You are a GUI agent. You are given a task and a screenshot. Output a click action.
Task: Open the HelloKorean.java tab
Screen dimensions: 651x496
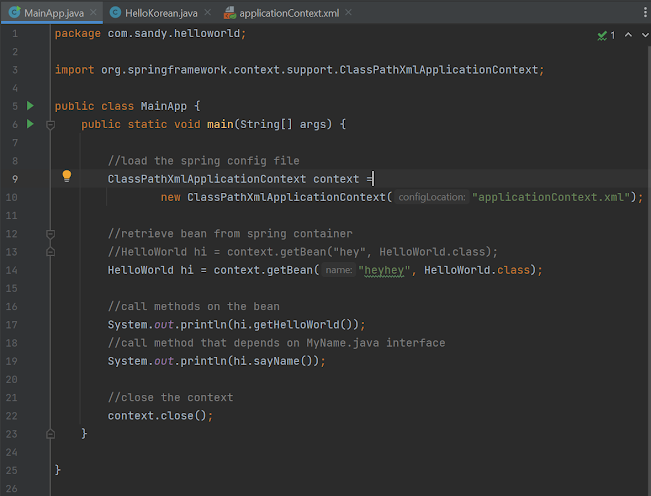(x=161, y=13)
